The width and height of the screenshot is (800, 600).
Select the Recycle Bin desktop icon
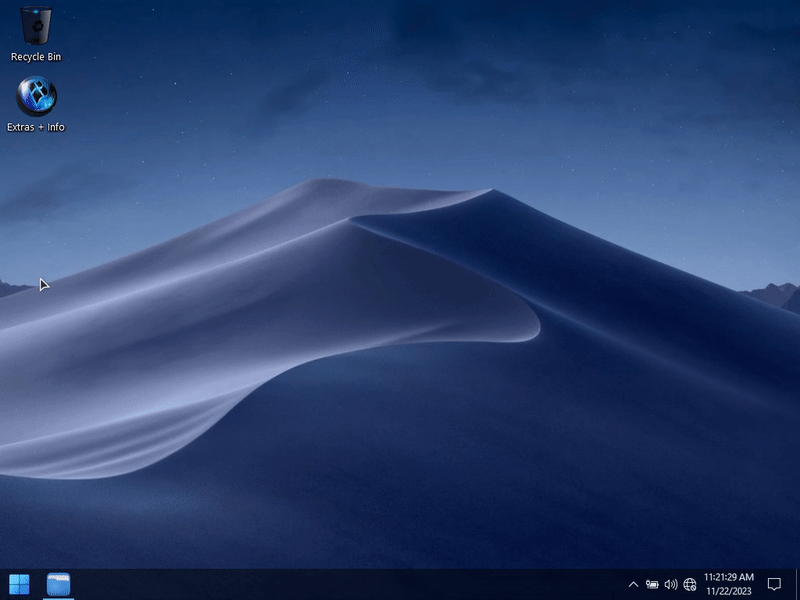(36, 34)
